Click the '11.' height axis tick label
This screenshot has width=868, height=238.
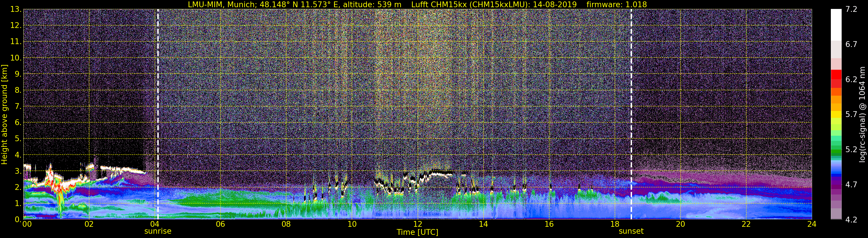pos(16,42)
